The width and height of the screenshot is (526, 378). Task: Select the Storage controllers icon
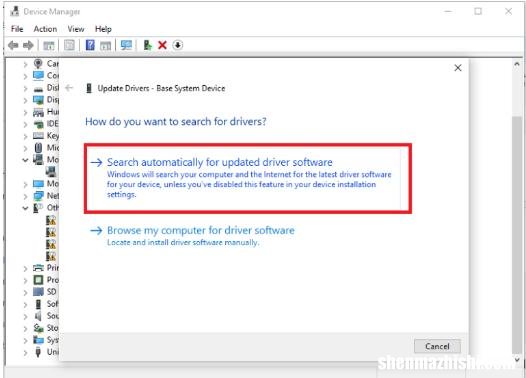pos(38,328)
